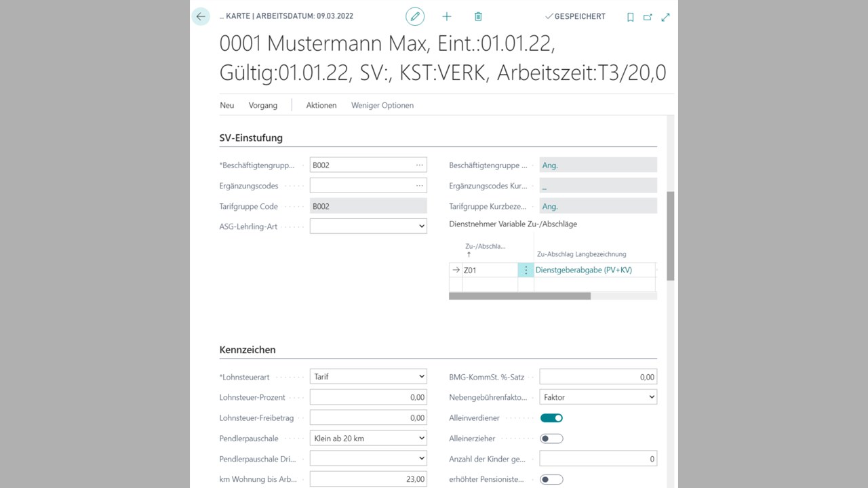Viewport: 868px width, 488px height.
Task: Open Dienstgeberabgabe (PV+KV) link
Action: click(x=584, y=270)
